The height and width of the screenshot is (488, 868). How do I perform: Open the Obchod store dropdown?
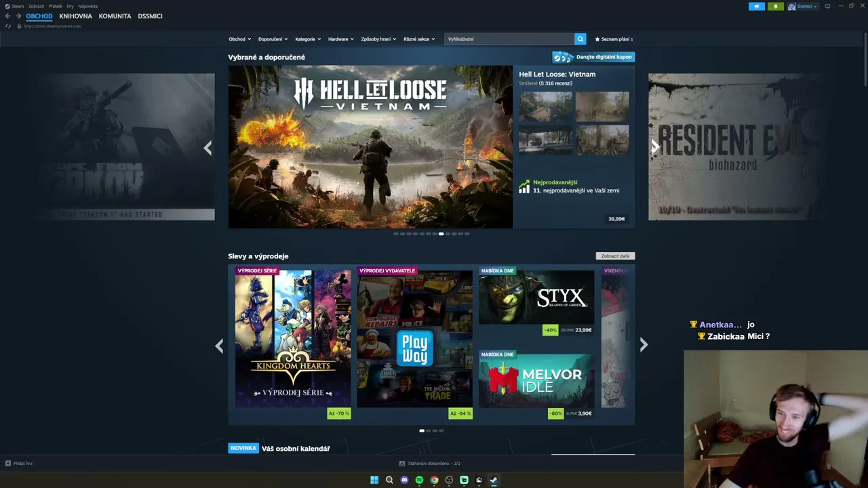239,39
